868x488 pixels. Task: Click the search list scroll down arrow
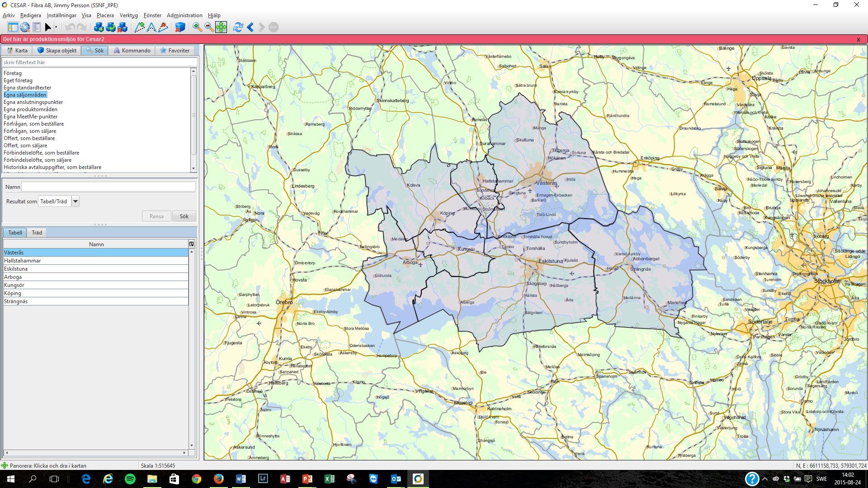(193, 169)
